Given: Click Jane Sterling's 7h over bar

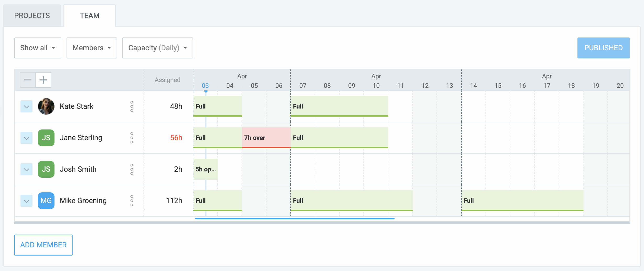Looking at the screenshot, I should [266, 138].
